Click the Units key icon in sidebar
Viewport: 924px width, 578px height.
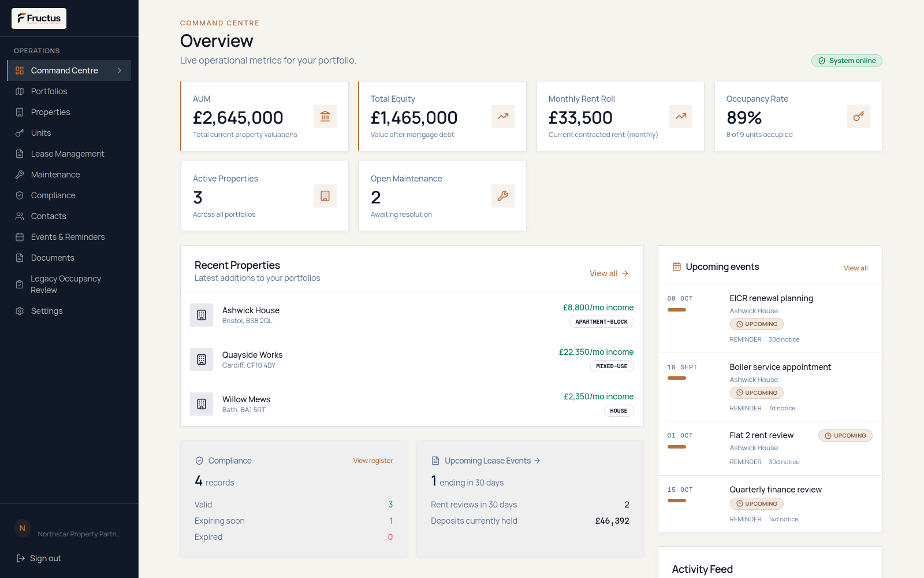tap(20, 133)
